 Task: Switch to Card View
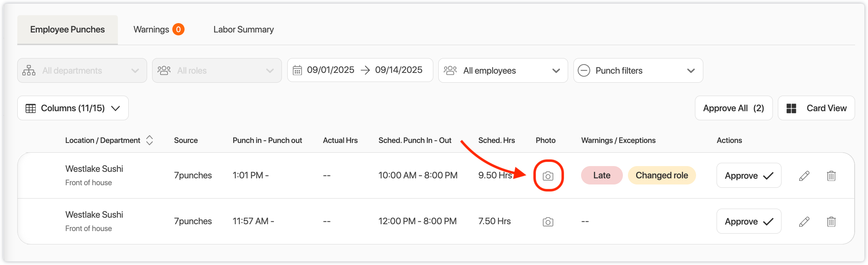coord(816,108)
